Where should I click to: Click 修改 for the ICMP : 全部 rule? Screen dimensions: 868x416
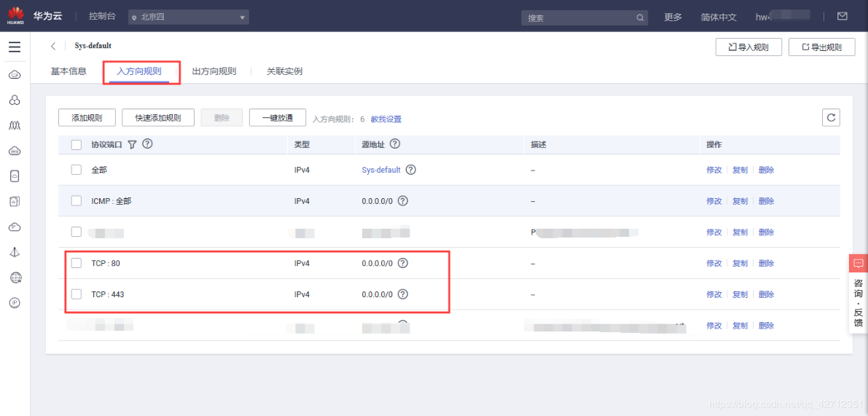[x=714, y=201]
